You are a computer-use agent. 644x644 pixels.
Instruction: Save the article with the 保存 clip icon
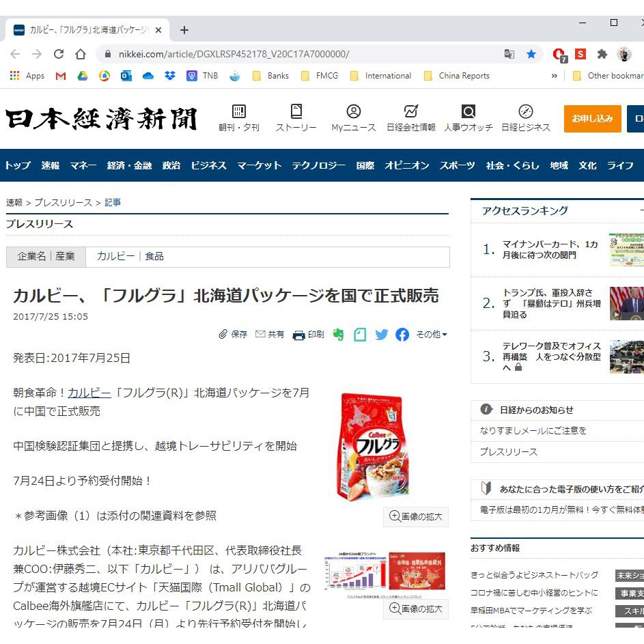click(233, 335)
